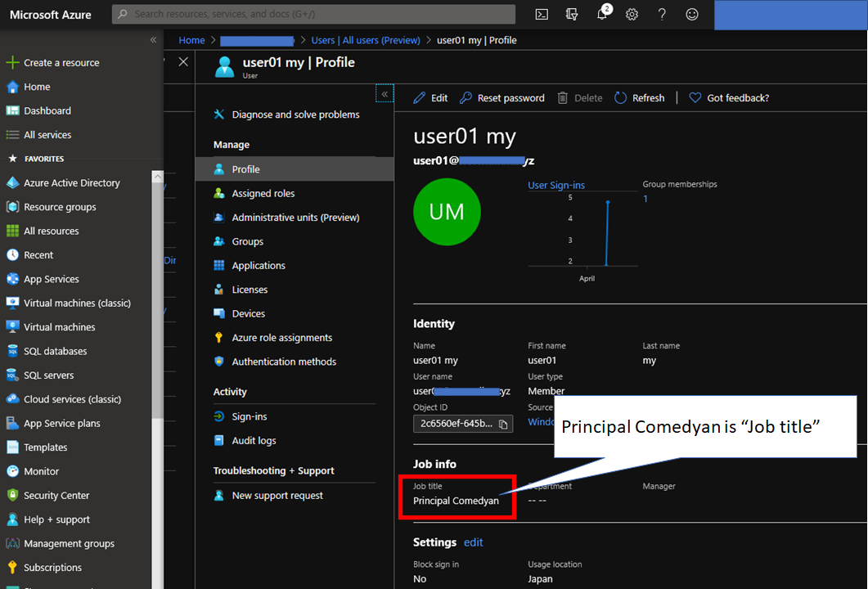Click the Resource groups icon
The width and height of the screenshot is (868, 589).
tap(12, 206)
